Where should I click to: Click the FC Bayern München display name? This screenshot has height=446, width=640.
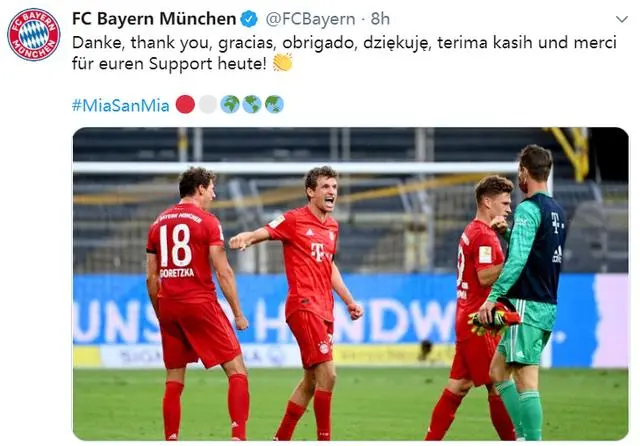154,19
